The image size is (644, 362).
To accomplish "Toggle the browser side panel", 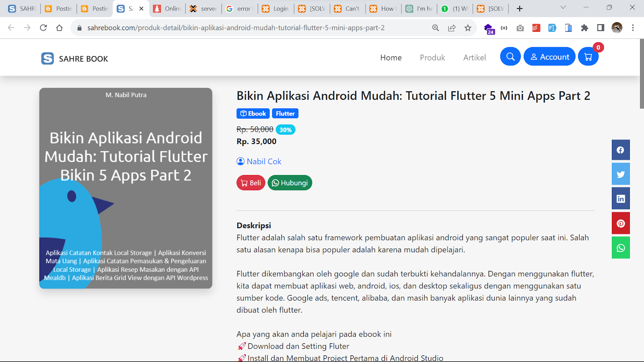I will click(x=601, y=28).
